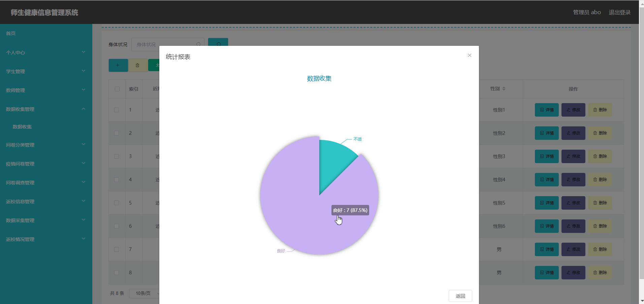Click 退出登录 link in header
Screen dimensions: 644x304
[619, 12]
